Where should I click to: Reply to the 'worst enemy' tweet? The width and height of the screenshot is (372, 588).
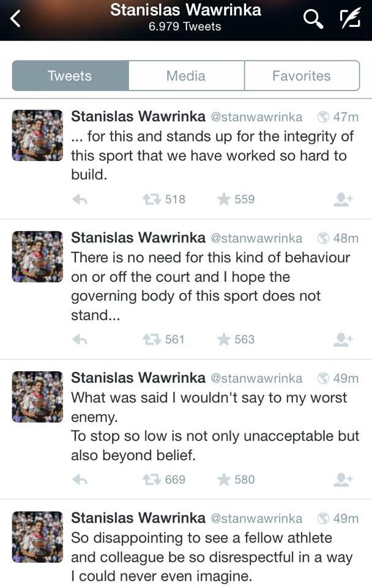click(80, 480)
